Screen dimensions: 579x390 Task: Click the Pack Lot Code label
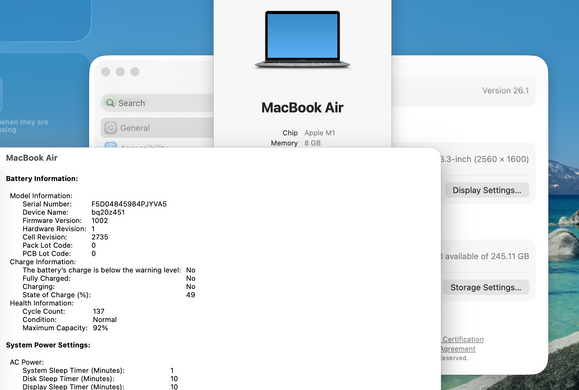coord(48,245)
